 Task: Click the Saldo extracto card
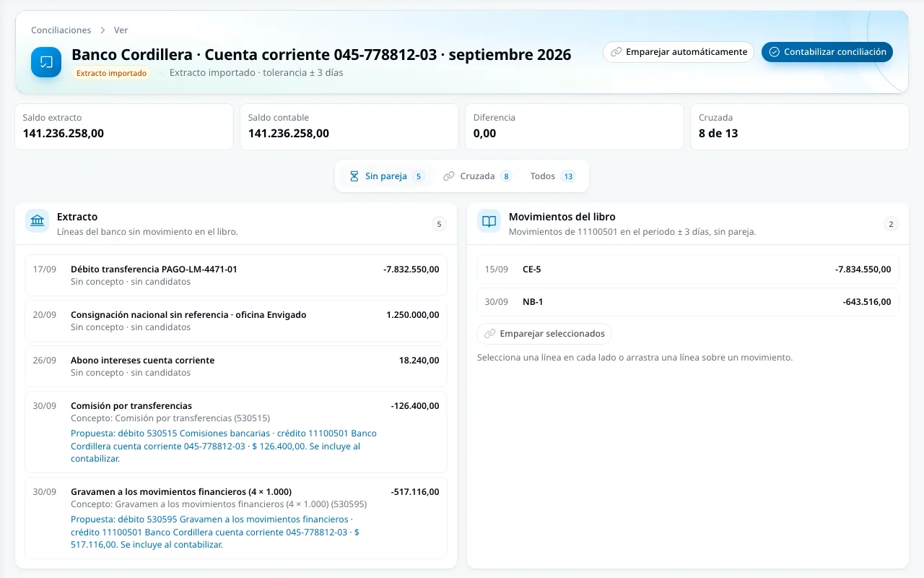[124, 127]
